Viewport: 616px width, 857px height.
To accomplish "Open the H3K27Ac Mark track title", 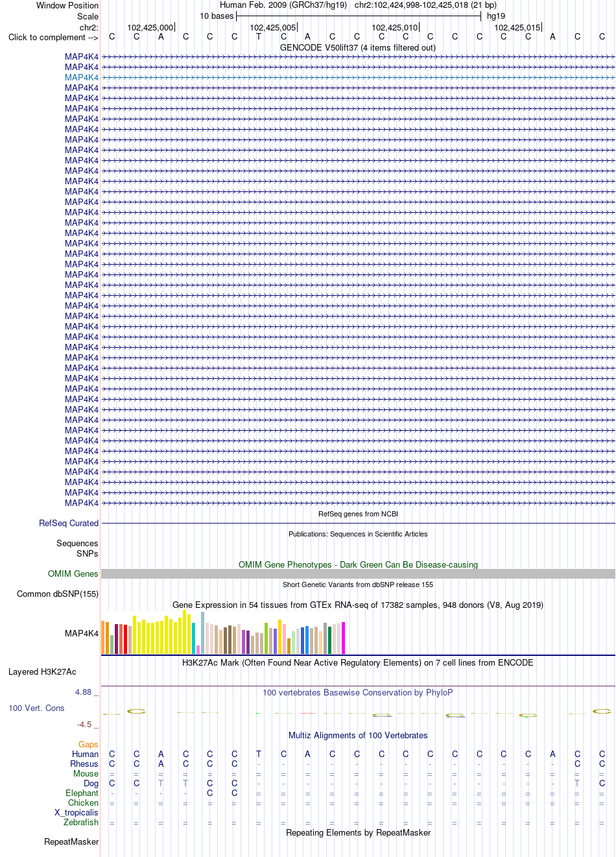I will point(358,662).
